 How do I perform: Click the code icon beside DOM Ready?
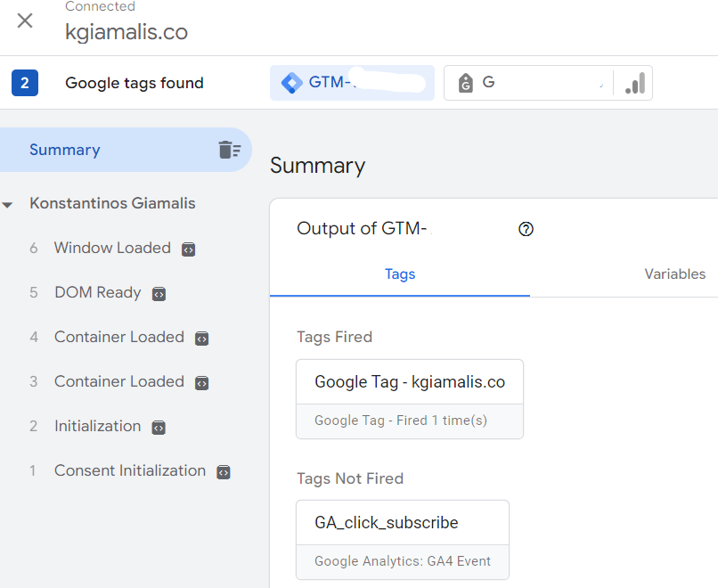click(159, 293)
